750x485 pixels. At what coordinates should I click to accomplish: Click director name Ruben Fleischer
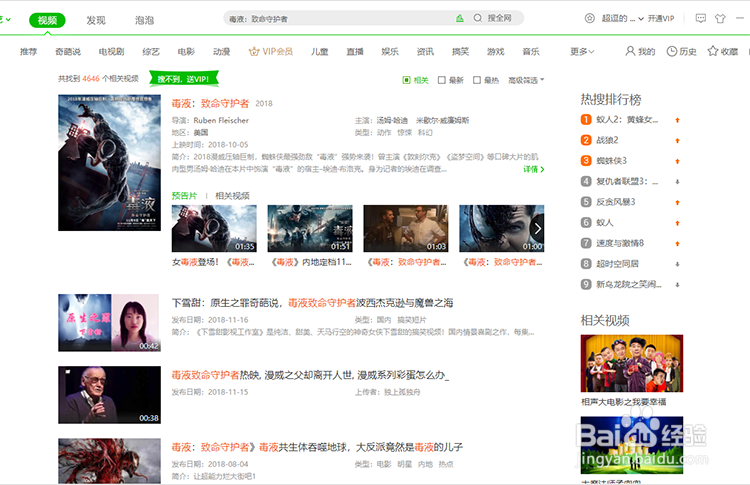[x=221, y=121]
